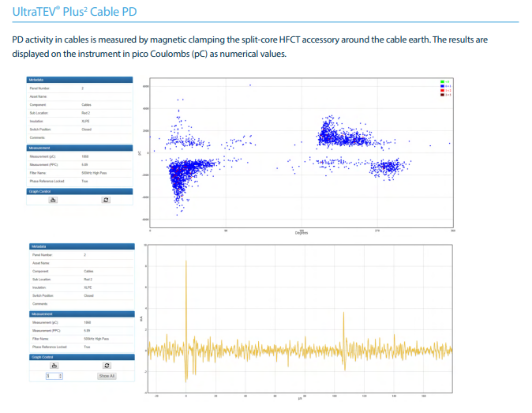Click the 'UltraTEV Plus² Cable PD' heading
This screenshot has width=532, height=413.
pos(75,12)
